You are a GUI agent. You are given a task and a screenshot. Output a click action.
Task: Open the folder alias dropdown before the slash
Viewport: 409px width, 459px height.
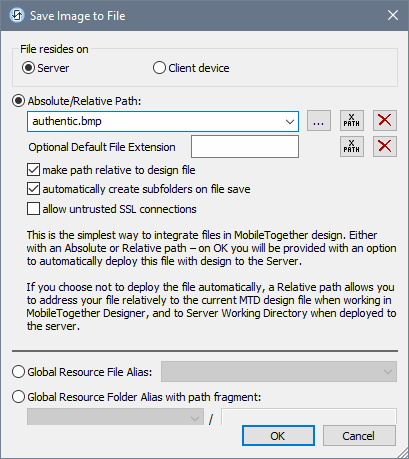[115, 417]
